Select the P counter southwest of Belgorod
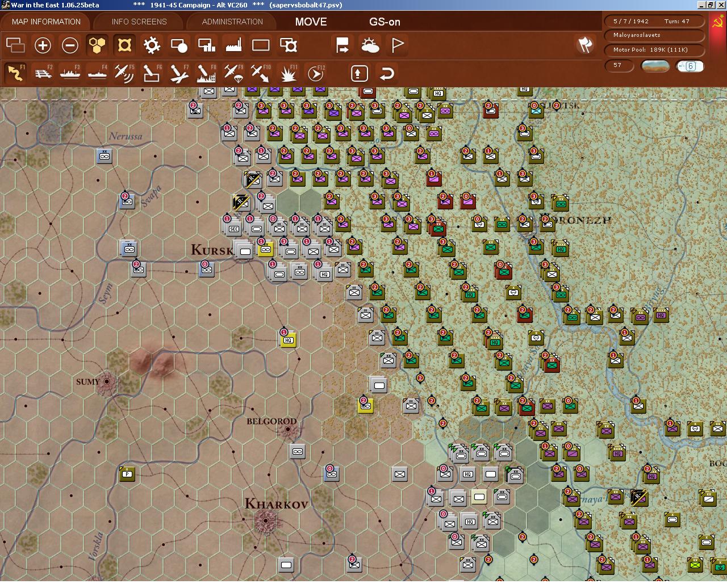The height and width of the screenshot is (588, 727). (x=127, y=473)
